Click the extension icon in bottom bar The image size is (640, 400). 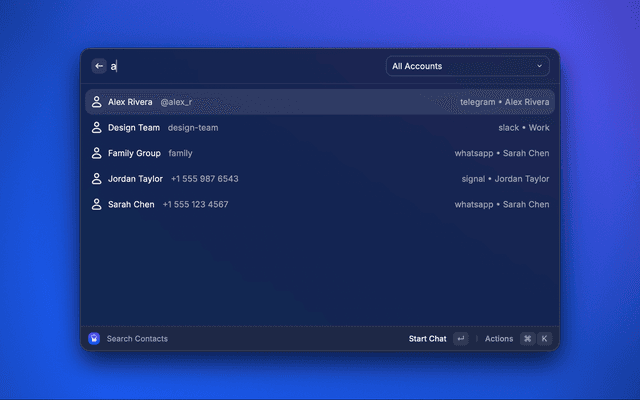[94, 339]
